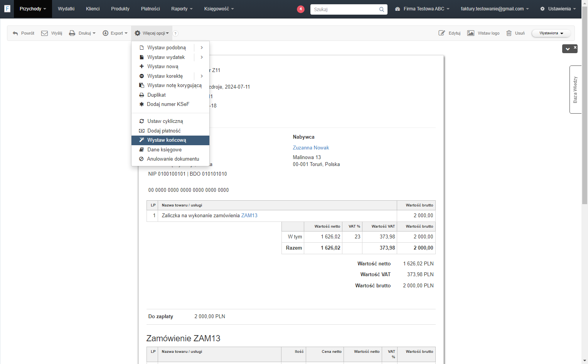Open the Przychody dropdown menu
The image size is (588, 364).
click(33, 9)
